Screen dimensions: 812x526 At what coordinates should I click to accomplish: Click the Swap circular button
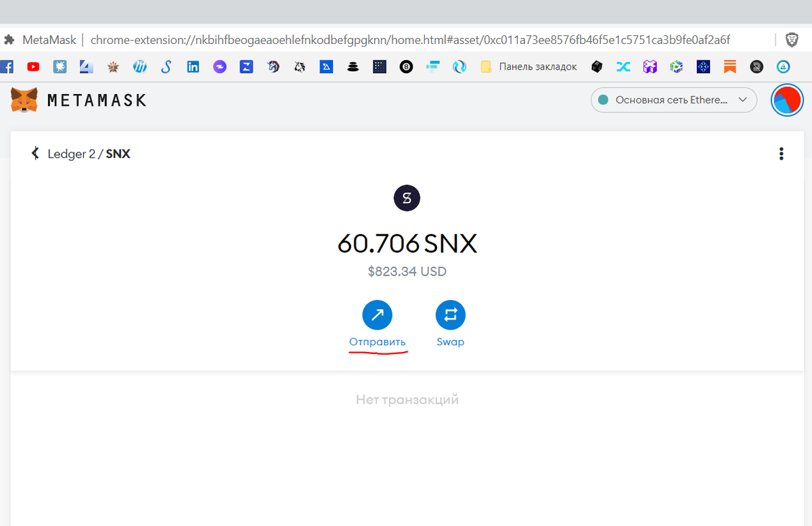click(451, 315)
